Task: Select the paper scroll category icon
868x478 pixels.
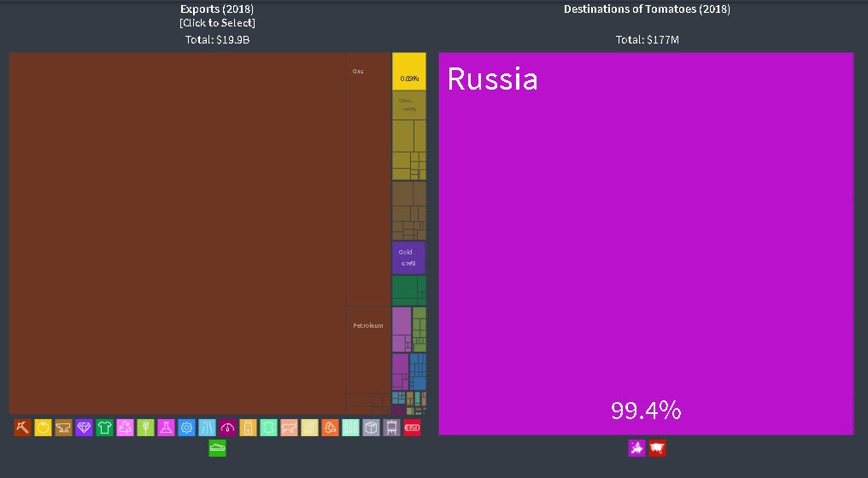Action: click(x=309, y=428)
